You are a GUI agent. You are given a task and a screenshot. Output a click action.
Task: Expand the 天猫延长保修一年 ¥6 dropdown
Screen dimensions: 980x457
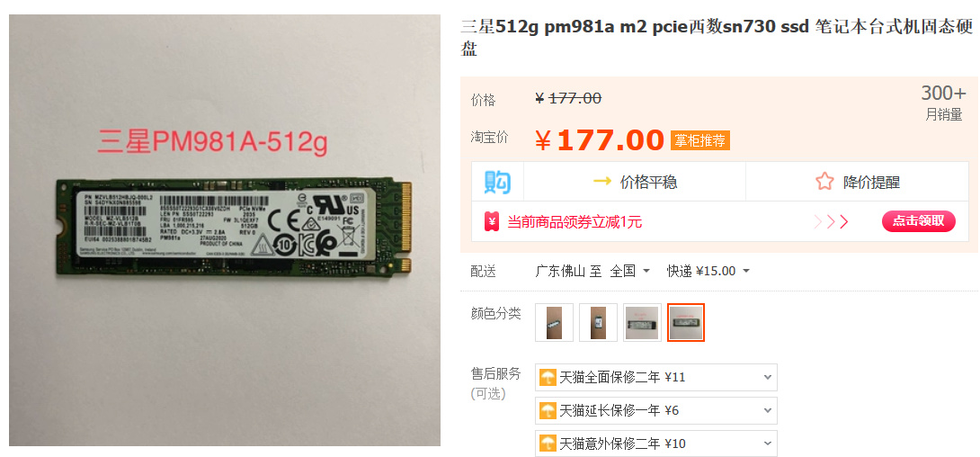click(x=656, y=410)
